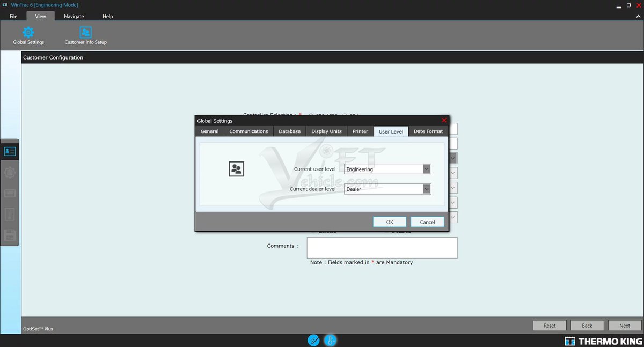Click the 'Current user level' label
644x347 pixels.
click(x=314, y=169)
